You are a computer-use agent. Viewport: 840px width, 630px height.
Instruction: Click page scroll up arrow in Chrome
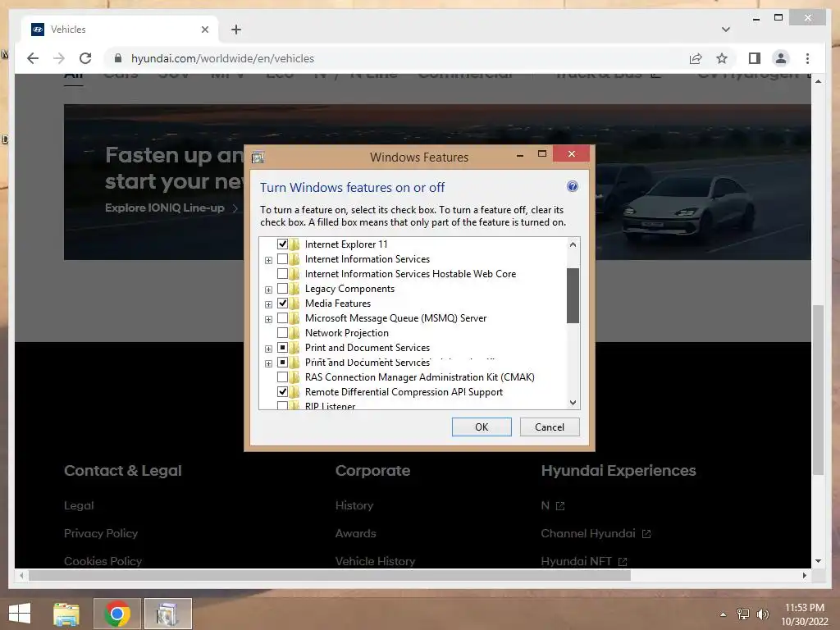click(818, 81)
